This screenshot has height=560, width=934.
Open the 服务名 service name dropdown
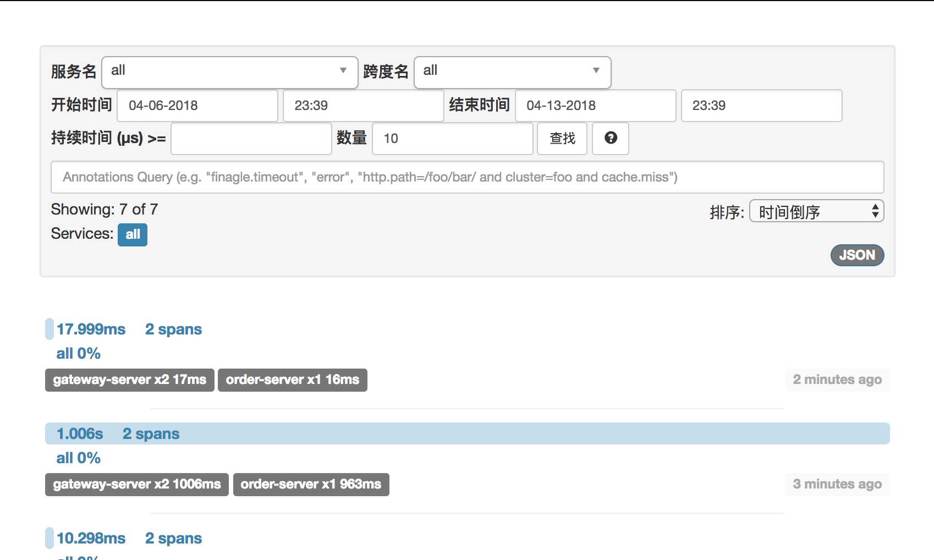230,72
